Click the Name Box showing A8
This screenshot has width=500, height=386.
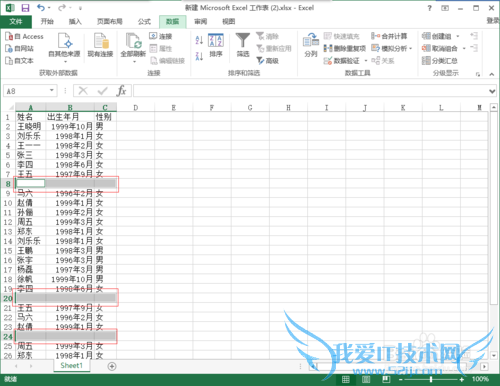(x=26, y=91)
